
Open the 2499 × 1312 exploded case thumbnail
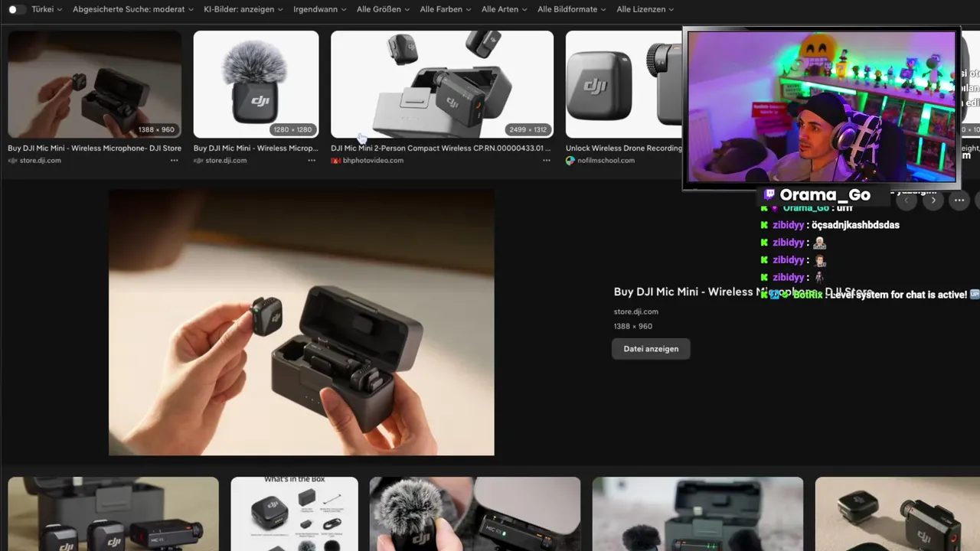[442, 84]
